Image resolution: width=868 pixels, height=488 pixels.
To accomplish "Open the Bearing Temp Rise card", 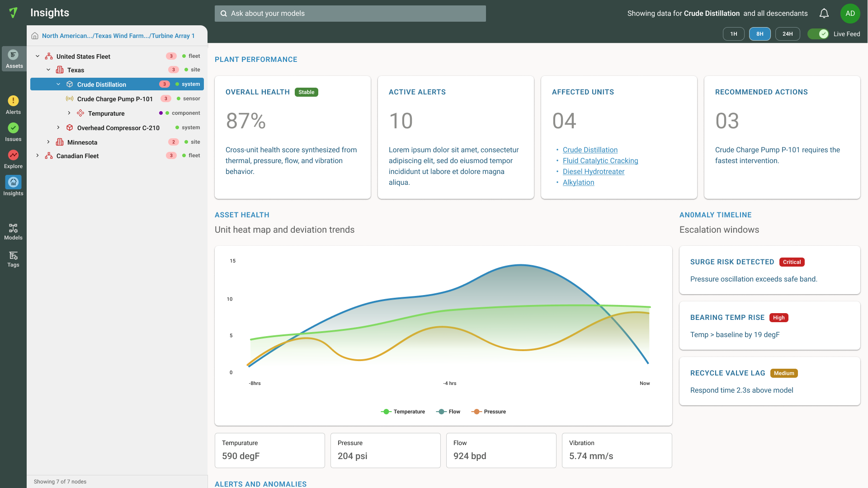I will 770,326.
